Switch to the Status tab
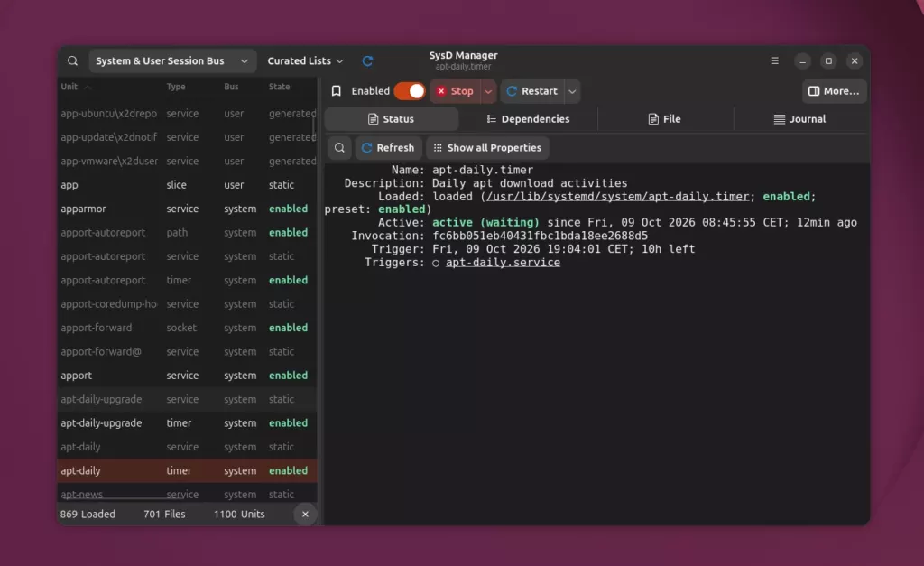Viewport: 924px width, 566px height. point(392,119)
